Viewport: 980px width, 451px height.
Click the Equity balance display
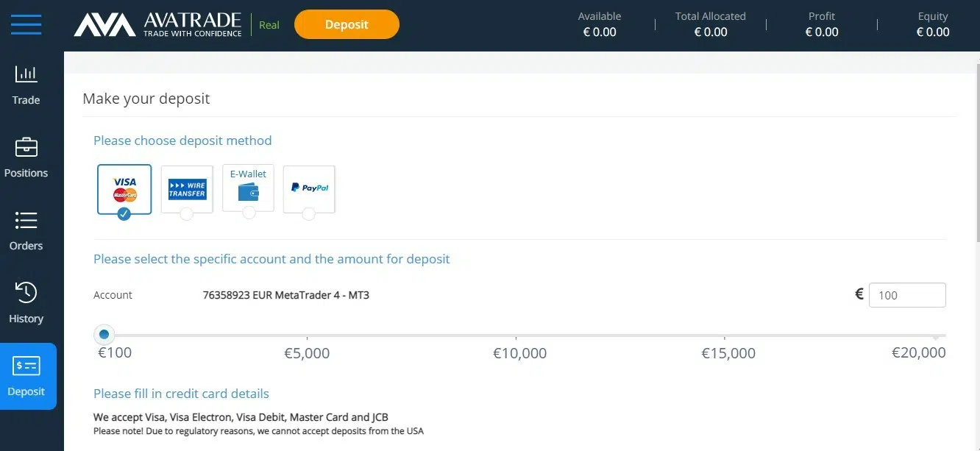[933, 24]
